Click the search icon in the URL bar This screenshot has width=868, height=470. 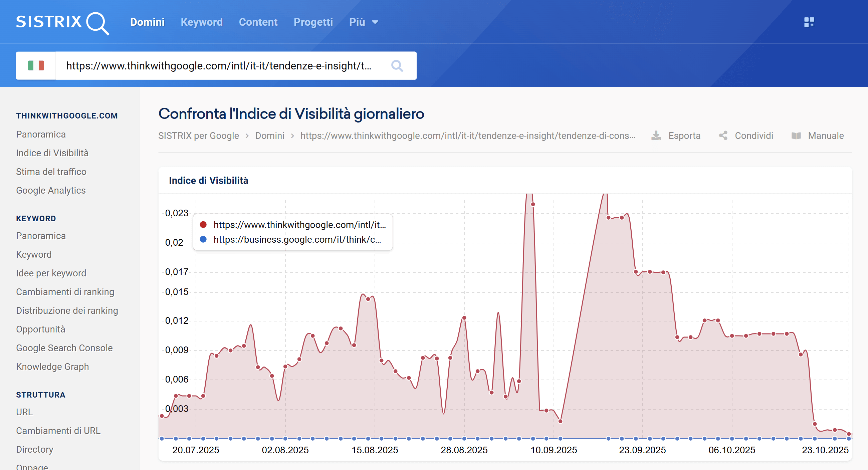[397, 66]
